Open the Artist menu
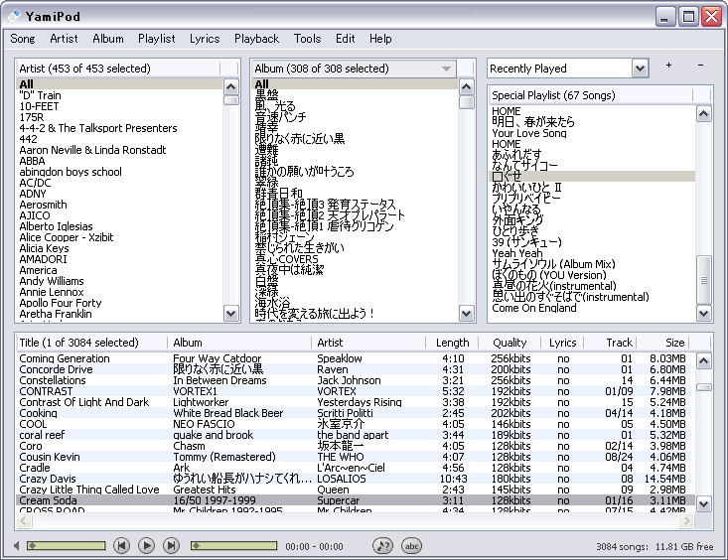Viewport: 728px width, 560px height. 65,39
